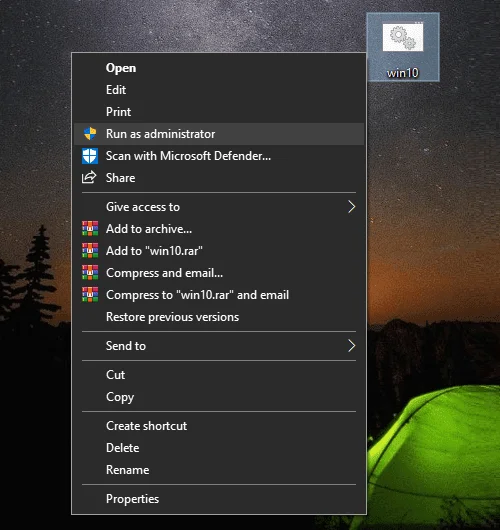Expand the Give access to submenu arrow
The image size is (500, 530).
tap(352, 207)
